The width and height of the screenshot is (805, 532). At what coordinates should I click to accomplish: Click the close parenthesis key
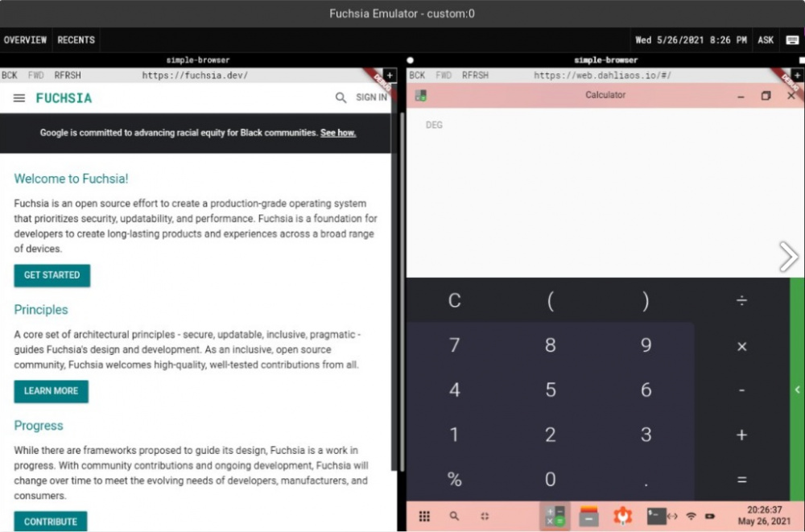coord(646,300)
